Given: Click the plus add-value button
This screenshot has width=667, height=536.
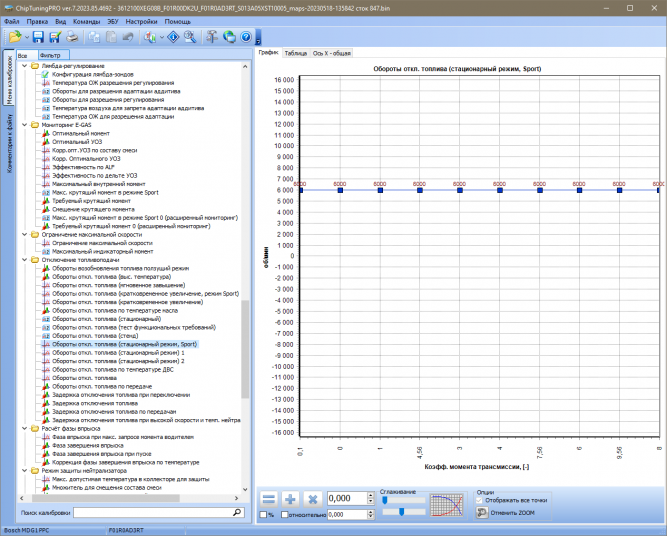Looking at the screenshot, I should (x=291, y=499).
